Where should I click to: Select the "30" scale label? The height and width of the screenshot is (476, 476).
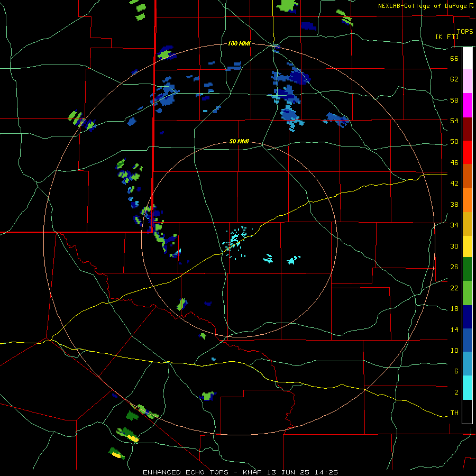tap(454, 246)
